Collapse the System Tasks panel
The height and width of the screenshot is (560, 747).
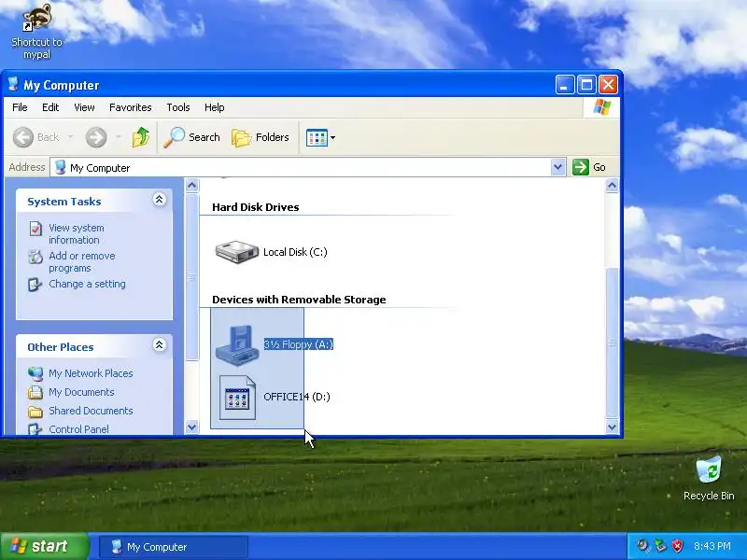[159, 199]
